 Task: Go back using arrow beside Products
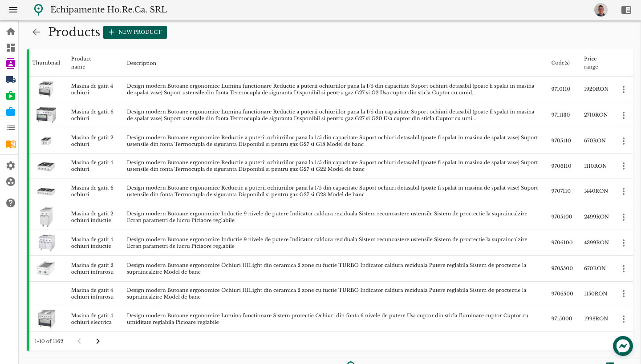coord(36,32)
